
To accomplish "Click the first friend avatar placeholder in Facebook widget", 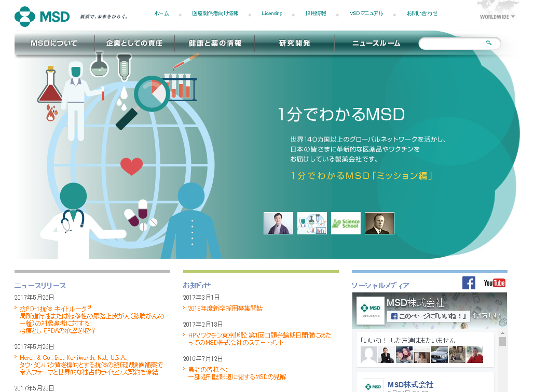I will point(369,355).
